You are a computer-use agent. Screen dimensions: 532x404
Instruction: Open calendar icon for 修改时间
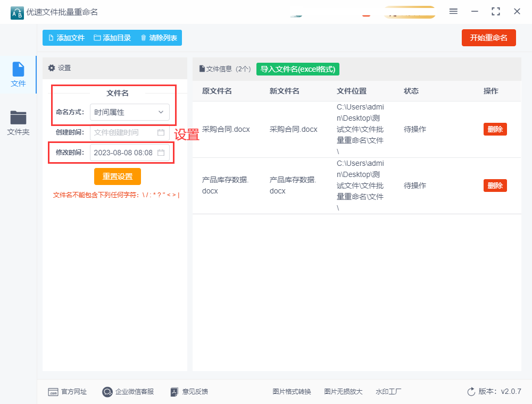[161, 153]
